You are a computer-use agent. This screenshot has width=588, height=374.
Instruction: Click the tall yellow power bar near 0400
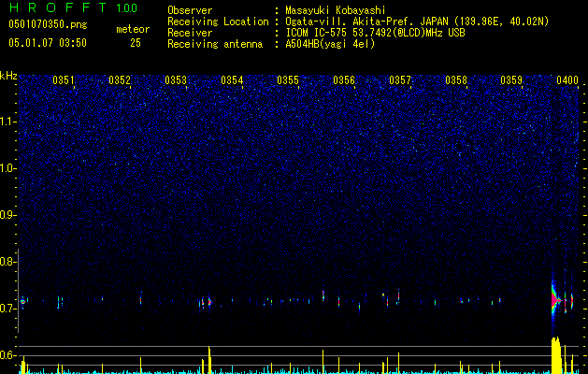click(556, 355)
